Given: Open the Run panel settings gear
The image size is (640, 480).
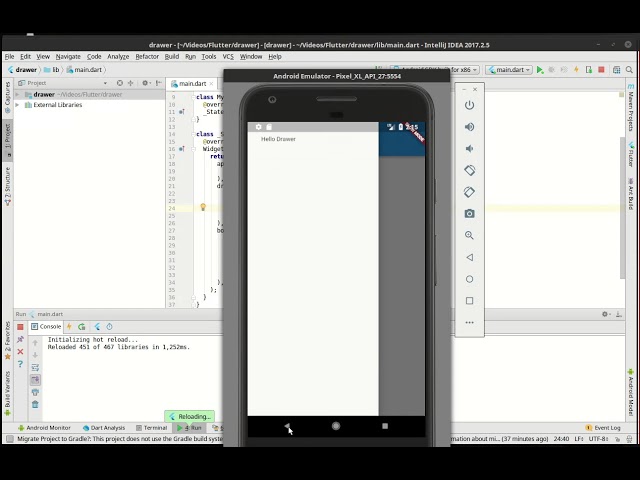Looking at the screenshot, I should (x=606, y=314).
